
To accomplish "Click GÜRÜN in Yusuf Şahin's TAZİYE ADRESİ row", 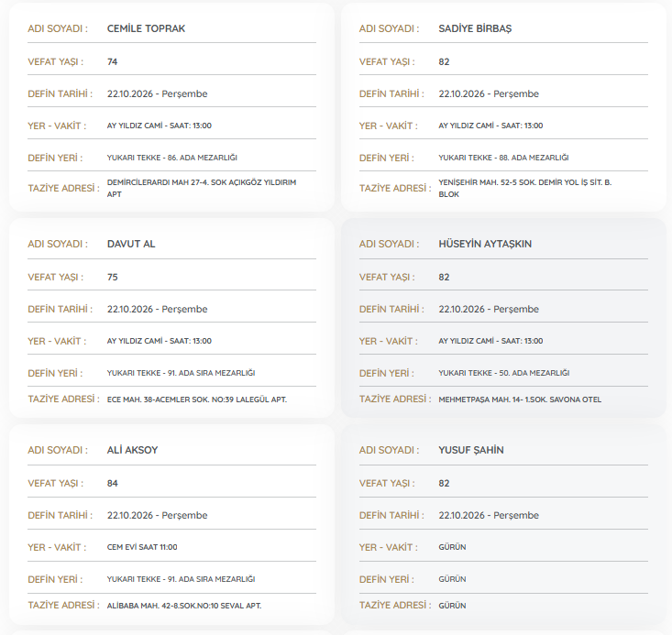I will (x=452, y=606).
